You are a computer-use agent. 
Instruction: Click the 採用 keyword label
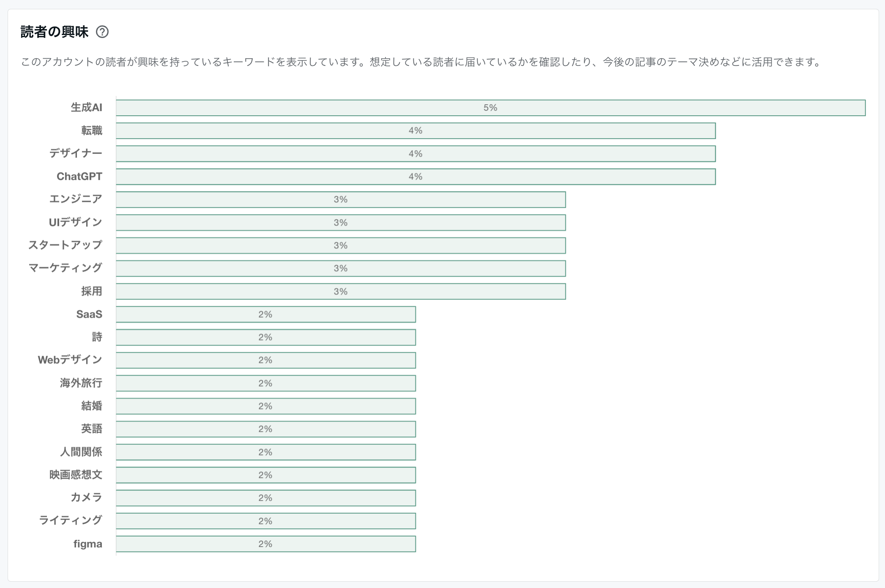pyautogui.click(x=92, y=291)
